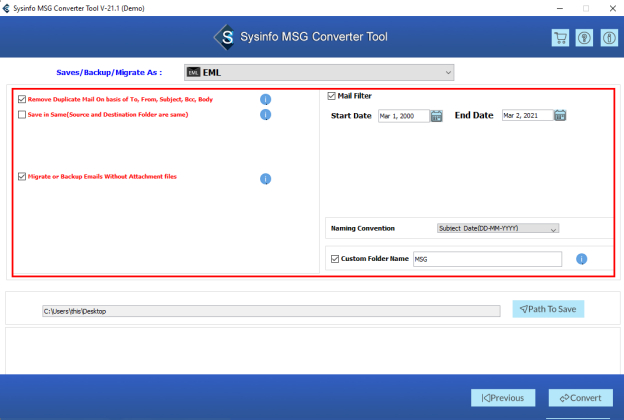Disable the Mail Filter checkbox
The image size is (624, 420).
(332, 97)
